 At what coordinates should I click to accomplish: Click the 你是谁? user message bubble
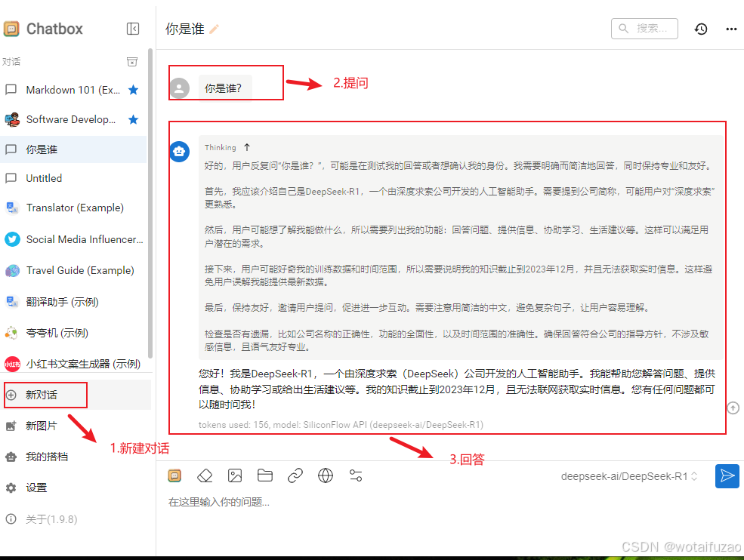click(224, 88)
